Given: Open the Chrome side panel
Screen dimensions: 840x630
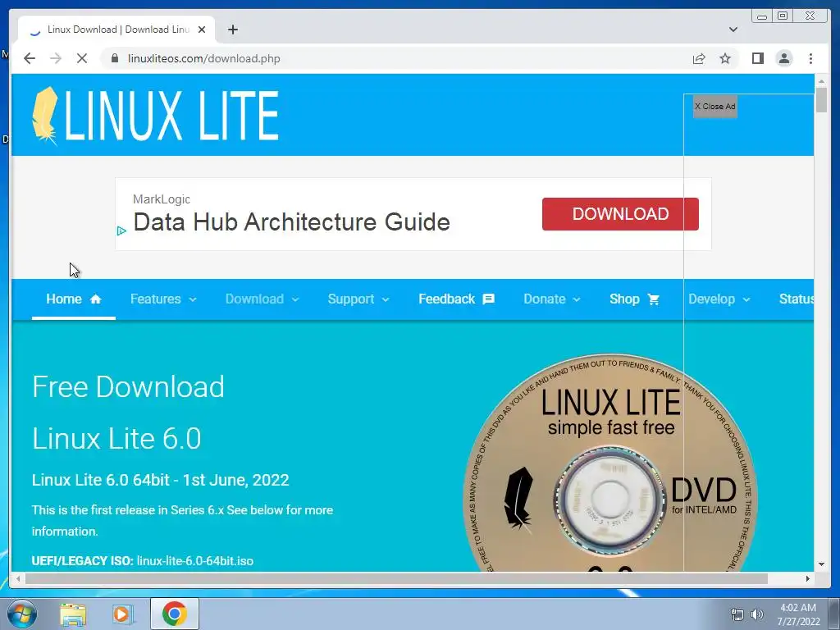Looking at the screenshot, I should click(757, 58).
